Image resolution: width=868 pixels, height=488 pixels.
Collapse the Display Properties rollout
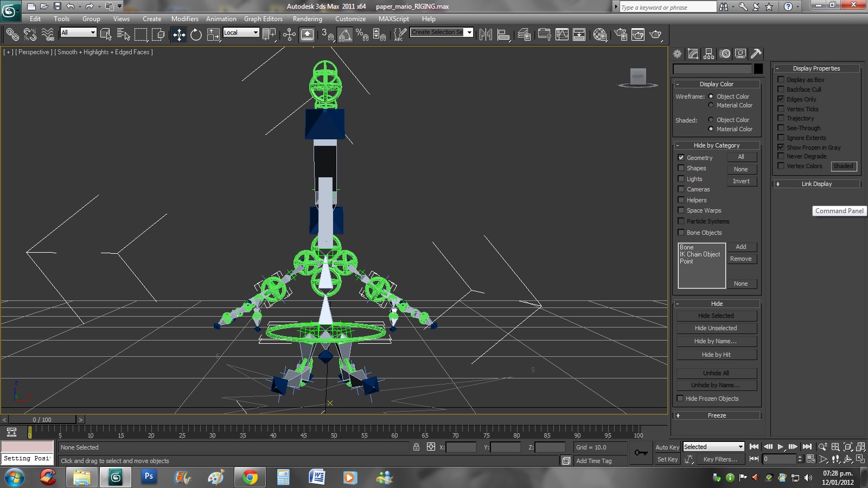tap(816, 68)
